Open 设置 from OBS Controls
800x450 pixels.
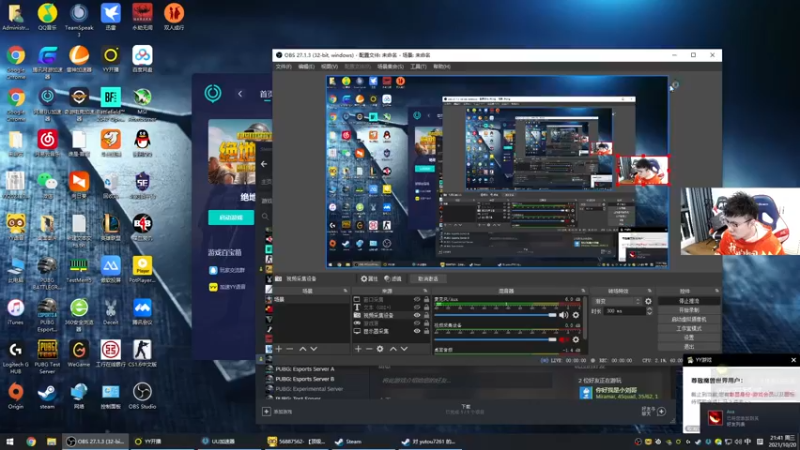[689, 338]
